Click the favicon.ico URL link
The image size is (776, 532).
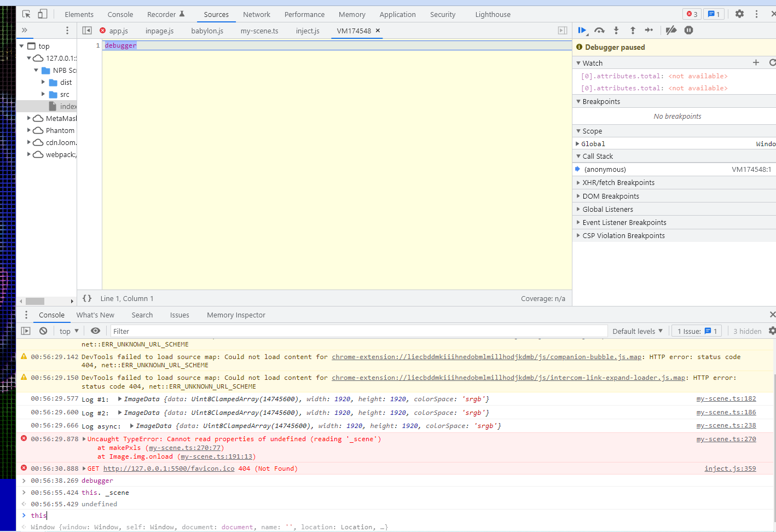[169, 469]
